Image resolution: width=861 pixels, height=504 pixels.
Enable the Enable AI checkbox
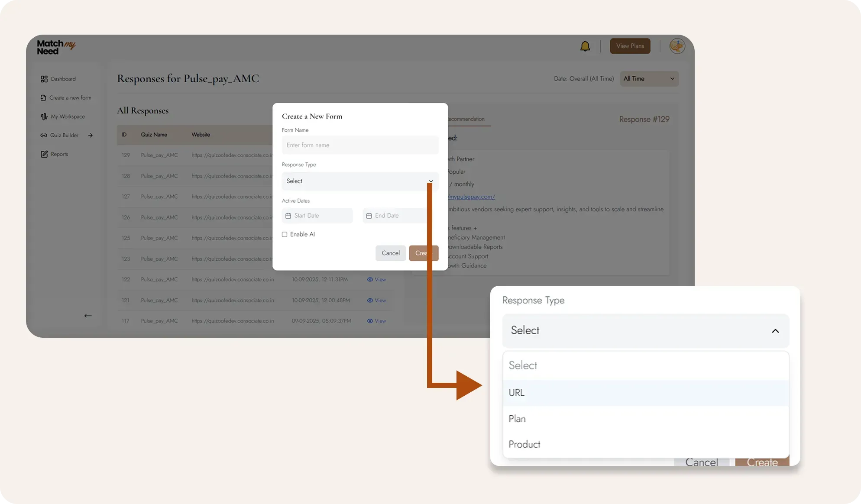click(x=285, y=234)
